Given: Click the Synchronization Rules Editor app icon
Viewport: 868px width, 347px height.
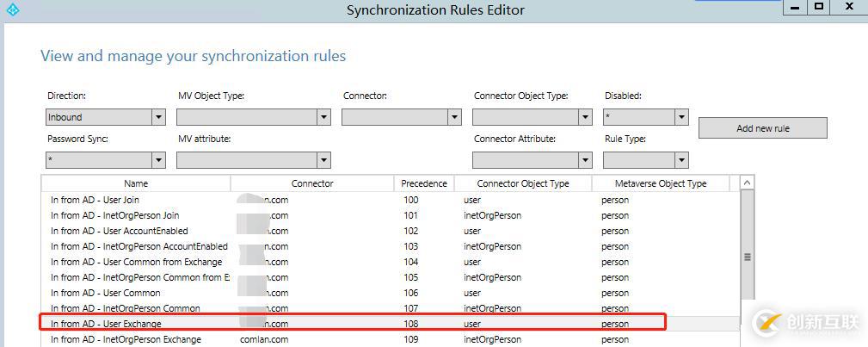Looking at the screenshot, I should coord(11,9).
